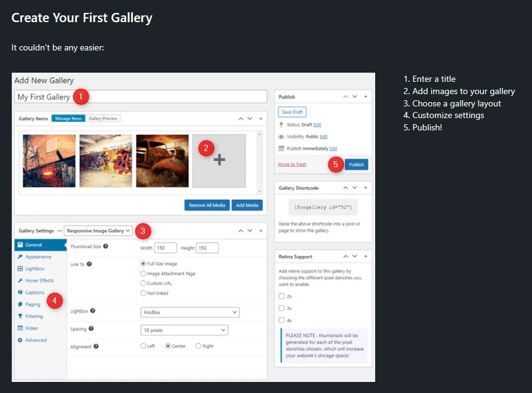Viewport: 532px width, 393px height.
Task: Click the plus placeholder to add an image
Action: pyautogui.click(x=219, y=161)
